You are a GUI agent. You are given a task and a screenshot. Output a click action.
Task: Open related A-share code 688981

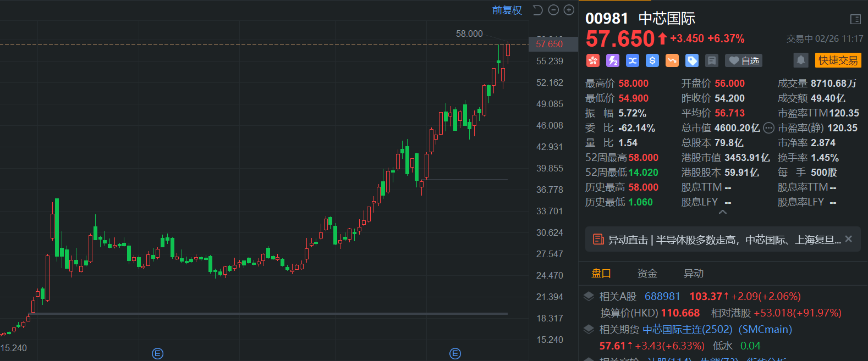[x=662, y=296]
